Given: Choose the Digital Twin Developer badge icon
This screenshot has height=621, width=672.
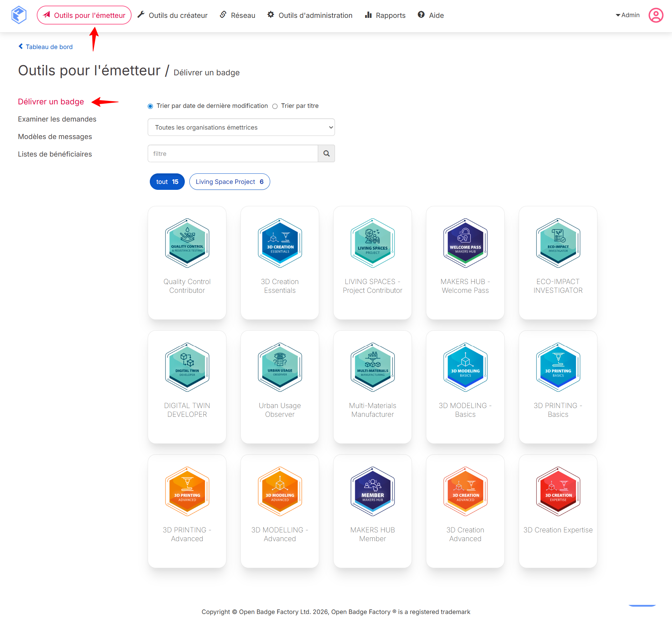Looking at the screenshot, I should (187, 367).
